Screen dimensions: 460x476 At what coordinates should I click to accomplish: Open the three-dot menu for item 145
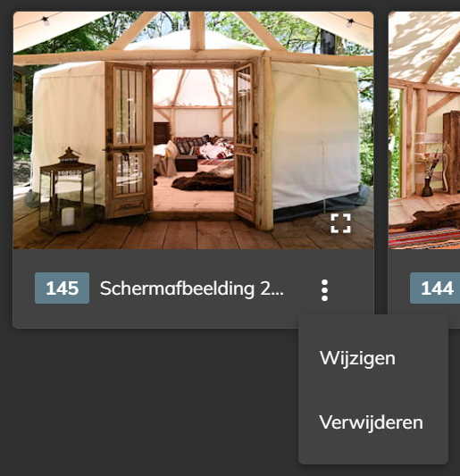324,290
